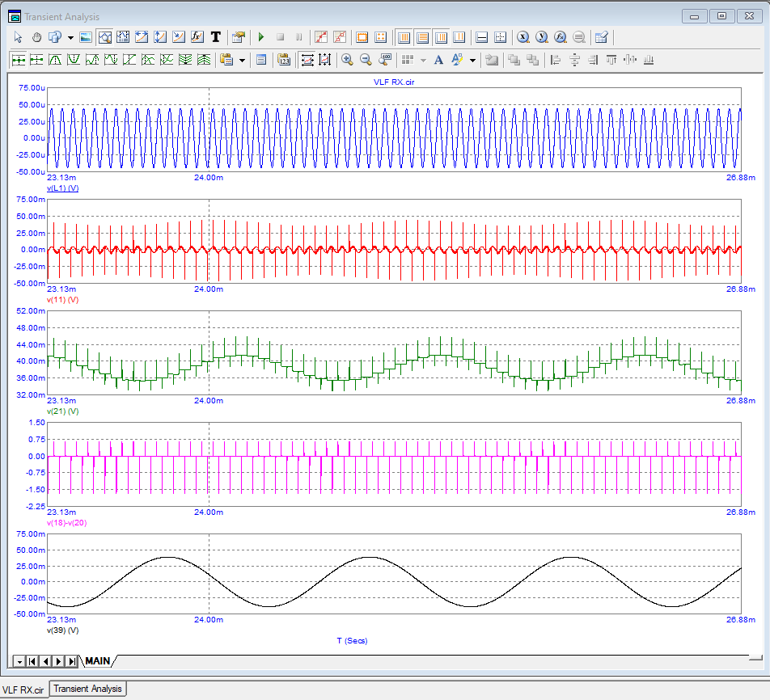The width and height of the screenshot is (770, 700).
Task: Go to next page navigation arrow
Action: pos(59,661)
